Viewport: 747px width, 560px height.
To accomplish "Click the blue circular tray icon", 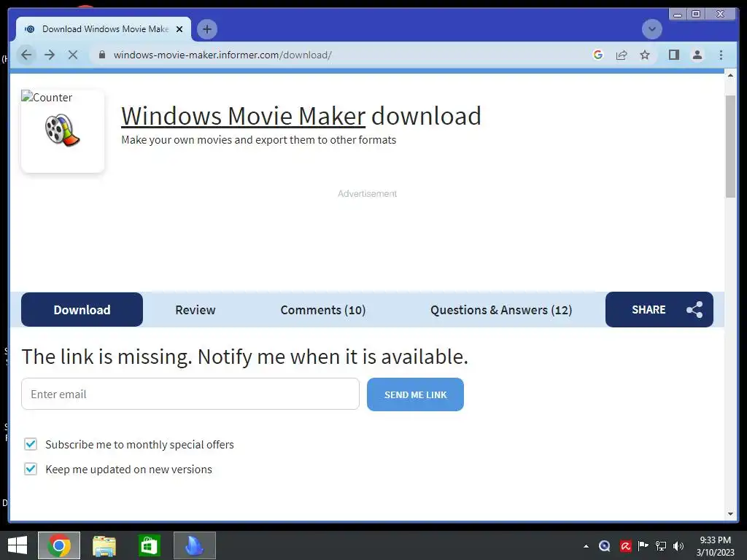I will 604,546.
